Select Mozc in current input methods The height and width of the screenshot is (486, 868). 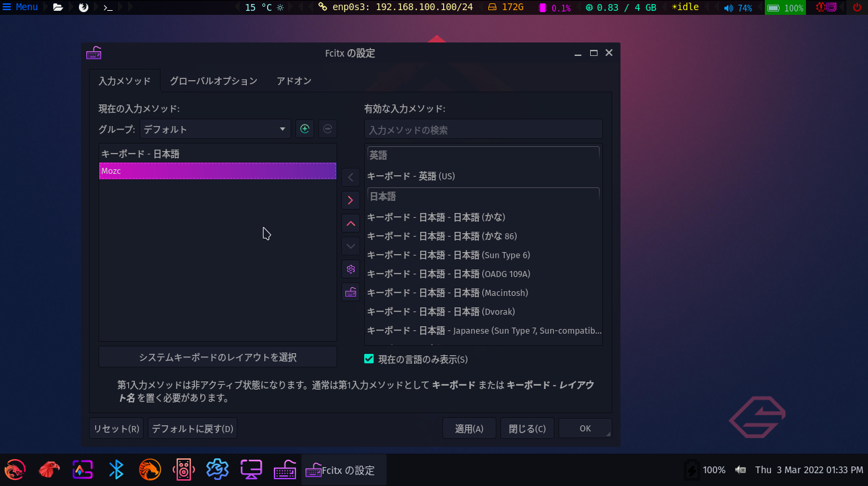tap(218, 171)
